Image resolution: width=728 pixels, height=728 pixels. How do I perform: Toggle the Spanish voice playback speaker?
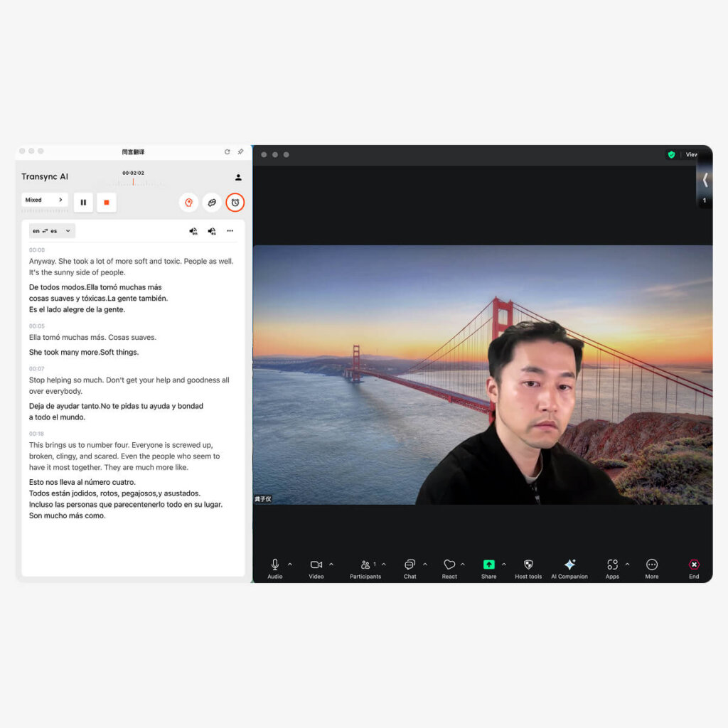click(x=212, y=230)
